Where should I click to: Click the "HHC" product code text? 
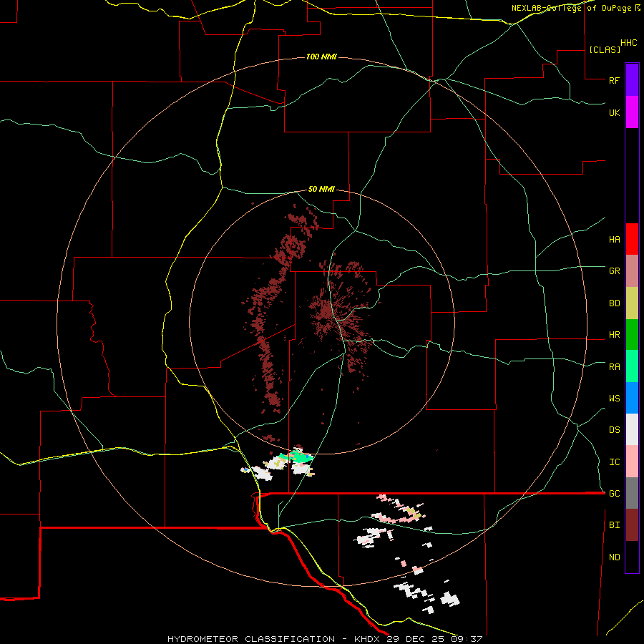point(628,43)
